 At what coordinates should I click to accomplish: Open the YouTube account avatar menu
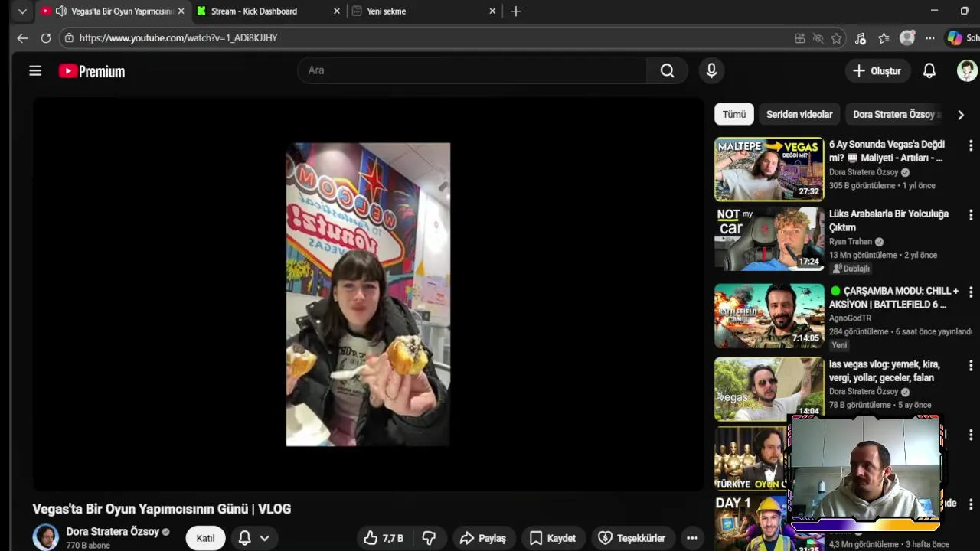point(967,70)
